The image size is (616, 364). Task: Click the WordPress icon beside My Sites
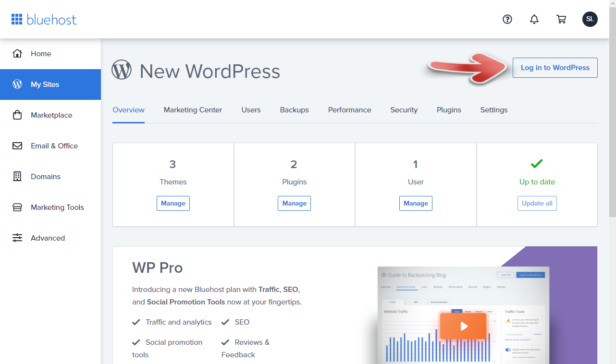click(x=17, y=84)
